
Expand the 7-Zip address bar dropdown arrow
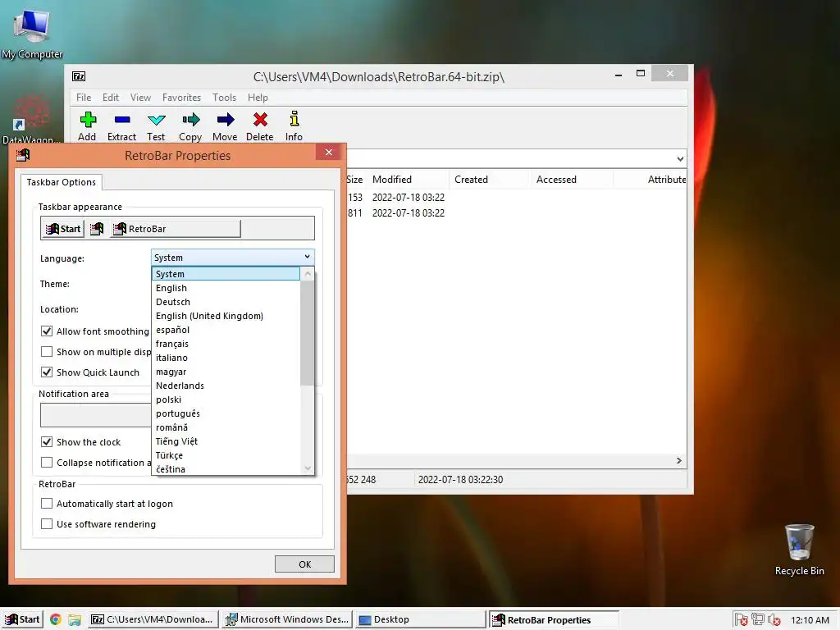(x=680, y=158)
